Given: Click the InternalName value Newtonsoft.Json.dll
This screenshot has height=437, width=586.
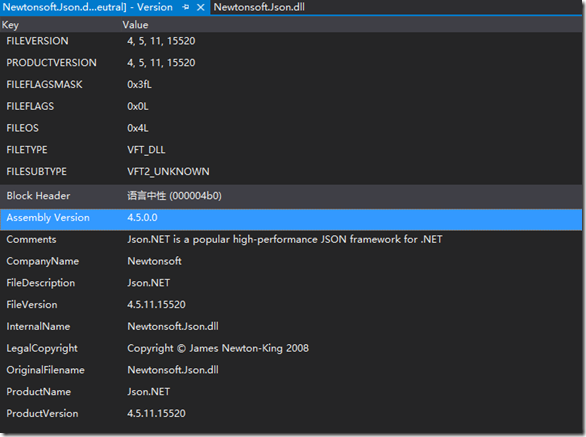Looking at the screenshot, I should pyautogui.click(x=173, y=326).
